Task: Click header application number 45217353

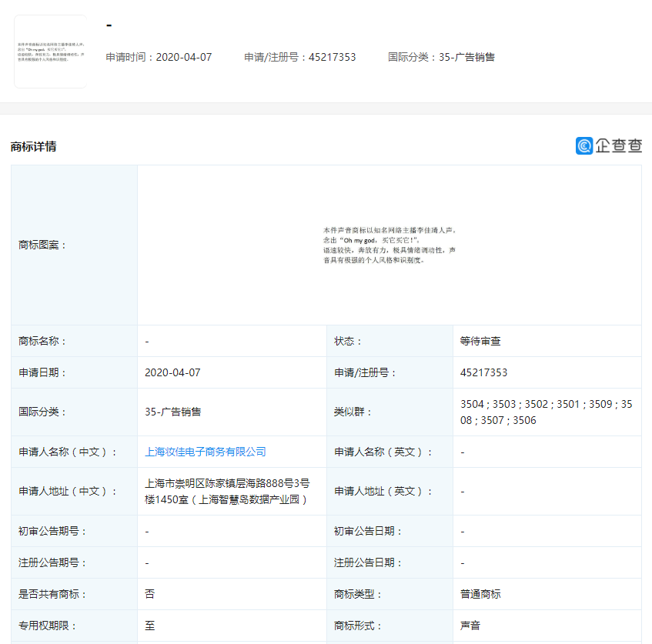Action: (x=300, y=57)
